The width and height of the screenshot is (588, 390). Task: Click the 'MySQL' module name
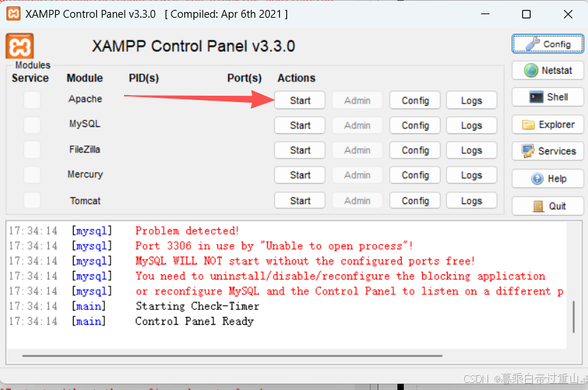(x=85, y=124)
